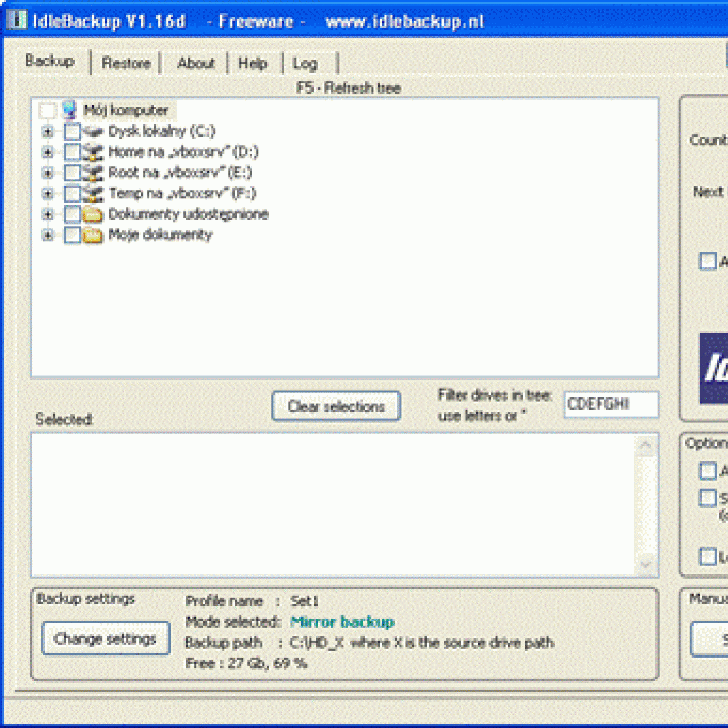Click the Profile name Set1 value
The height and width of the screenshot is (728, 728).
pos(304,601)
